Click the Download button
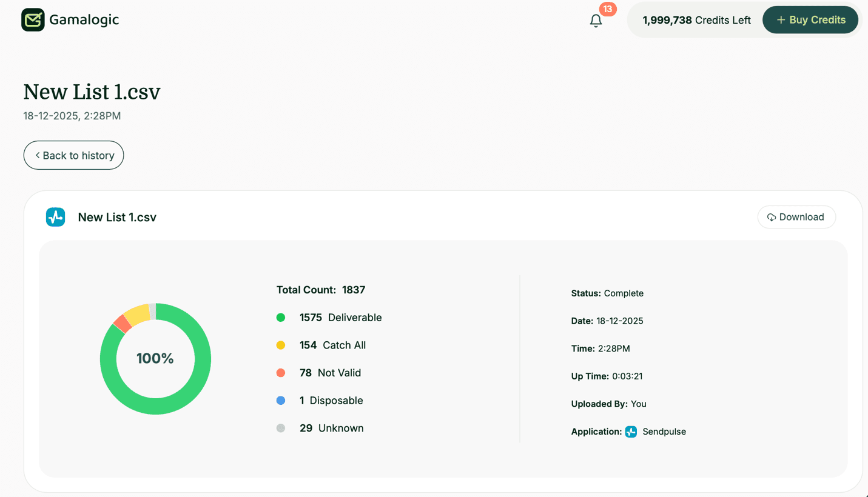The width and height of the screenshot is (868, 497). [x=796, y=216]
